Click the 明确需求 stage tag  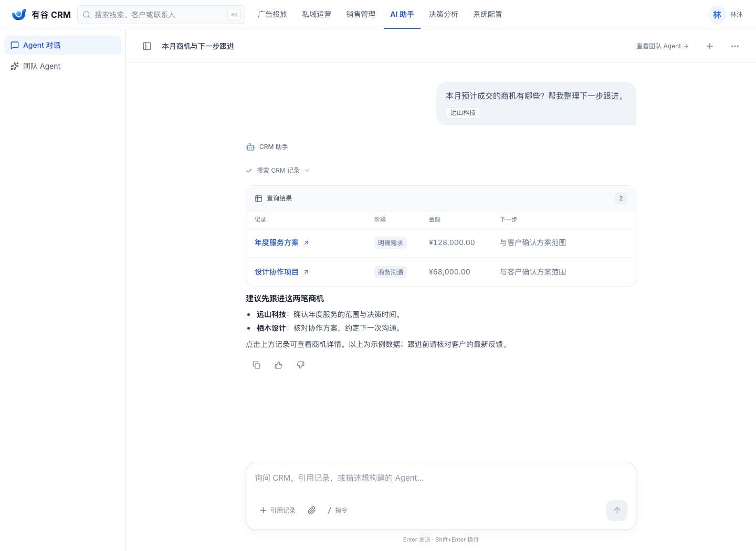[391, 243]
